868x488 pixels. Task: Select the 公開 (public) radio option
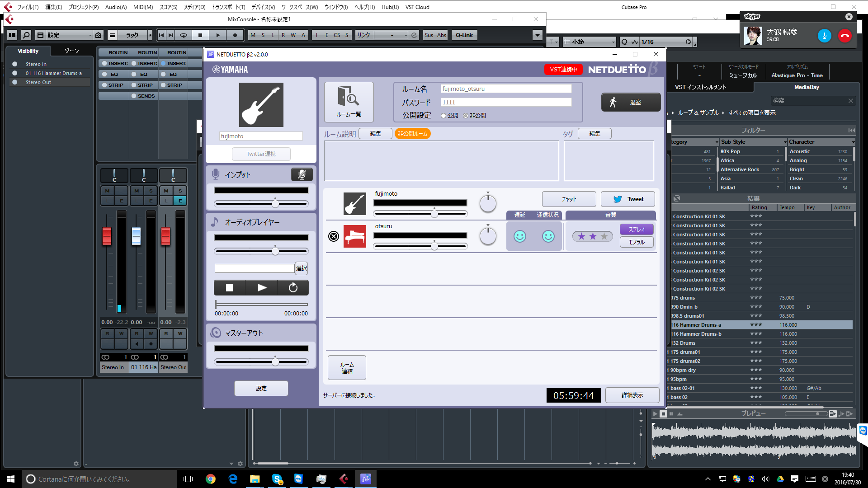click(x=443, y=116)
